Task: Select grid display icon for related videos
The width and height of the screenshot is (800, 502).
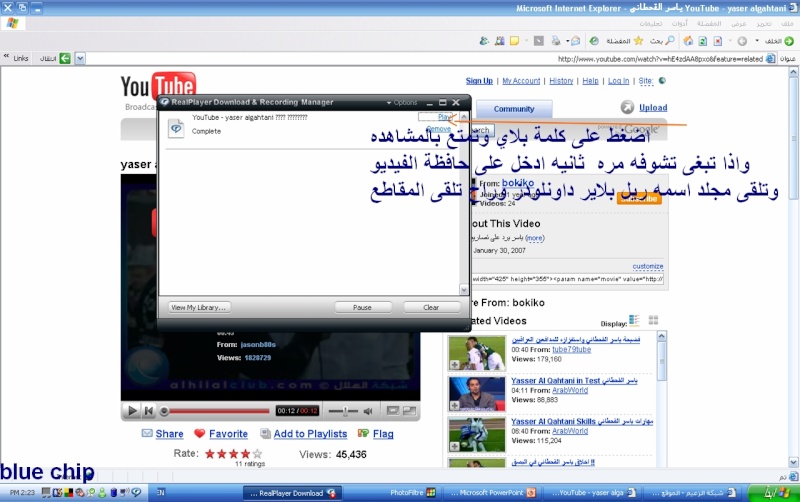Action: click(654, 320)
